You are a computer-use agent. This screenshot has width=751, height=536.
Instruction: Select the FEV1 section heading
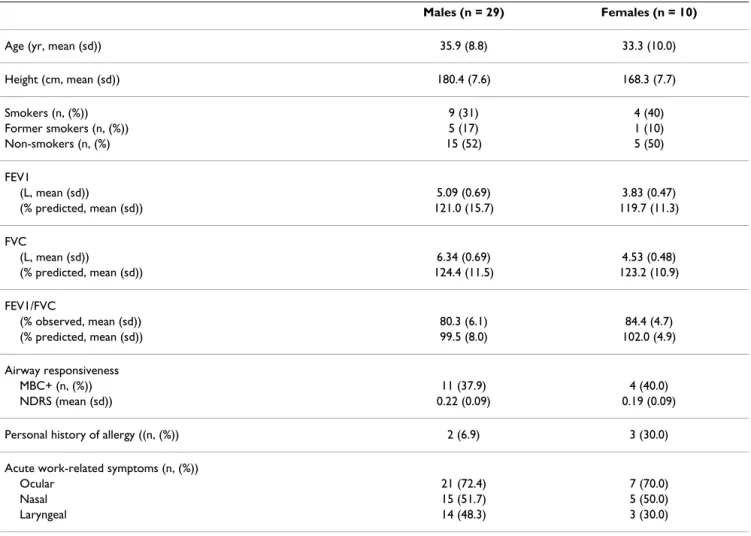click(x=17, y=177)
